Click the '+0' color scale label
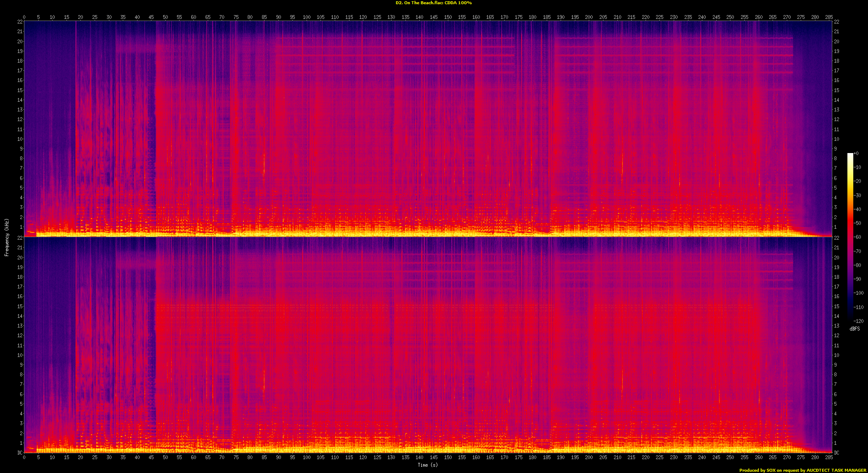 [856, 153]
